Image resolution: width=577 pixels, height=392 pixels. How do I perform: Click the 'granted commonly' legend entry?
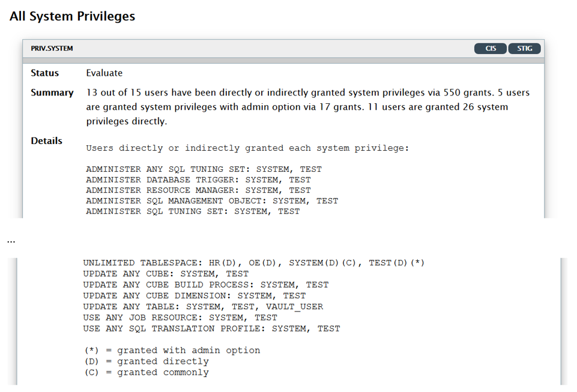[x=147, y=372]
